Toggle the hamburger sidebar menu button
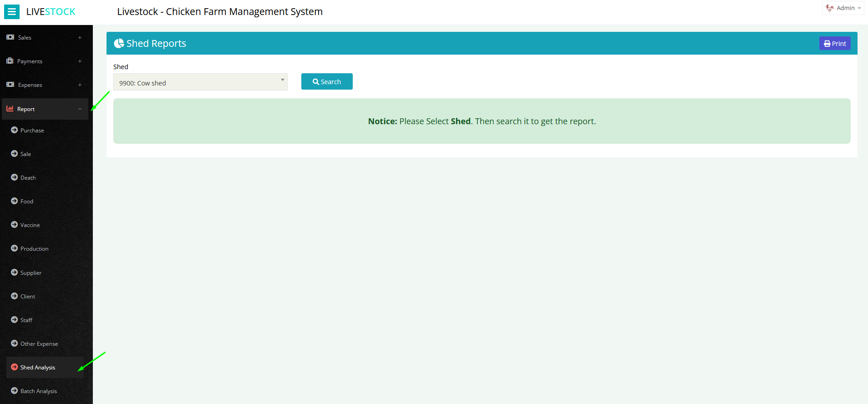 [x=12, y=12]
